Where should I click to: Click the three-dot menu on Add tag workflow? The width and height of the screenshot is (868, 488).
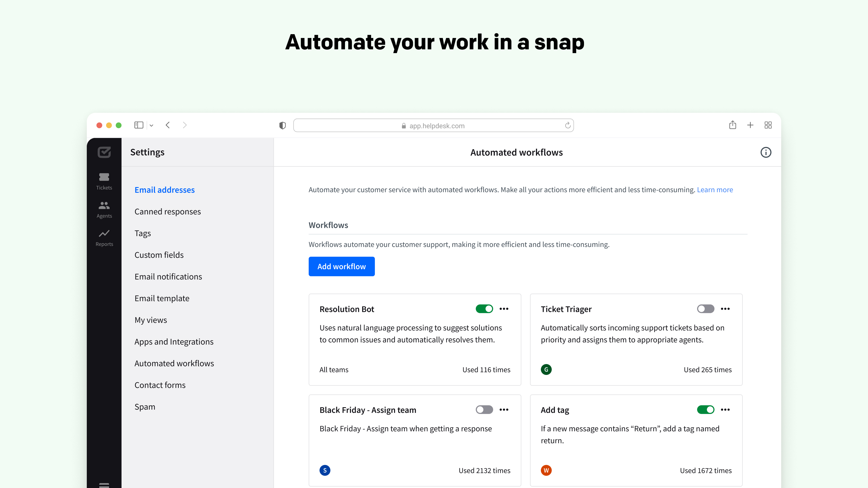pos(725,409)
